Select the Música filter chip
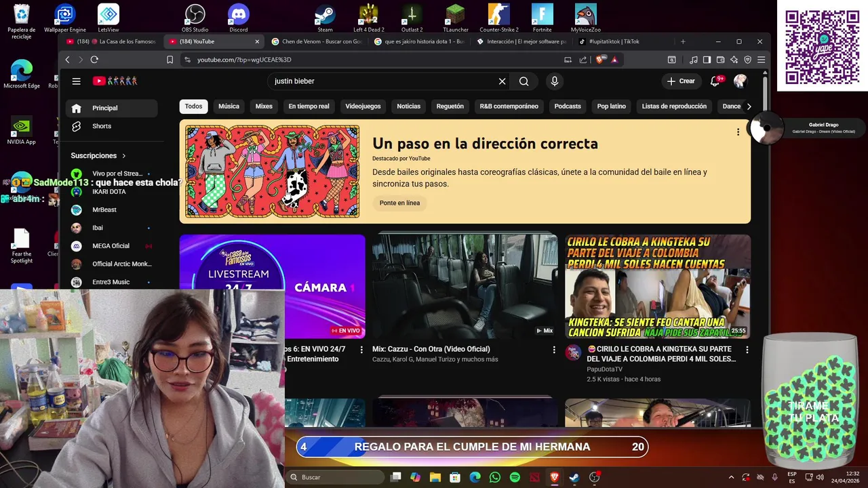The image size is (868, 488). [229, 106]
